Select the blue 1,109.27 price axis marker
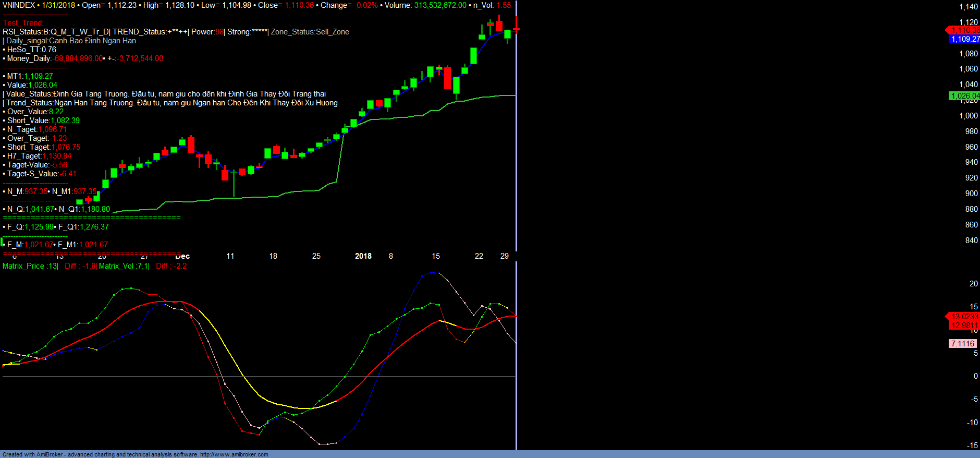Viewport: 980px width, 458px height. tap(964, 39)
